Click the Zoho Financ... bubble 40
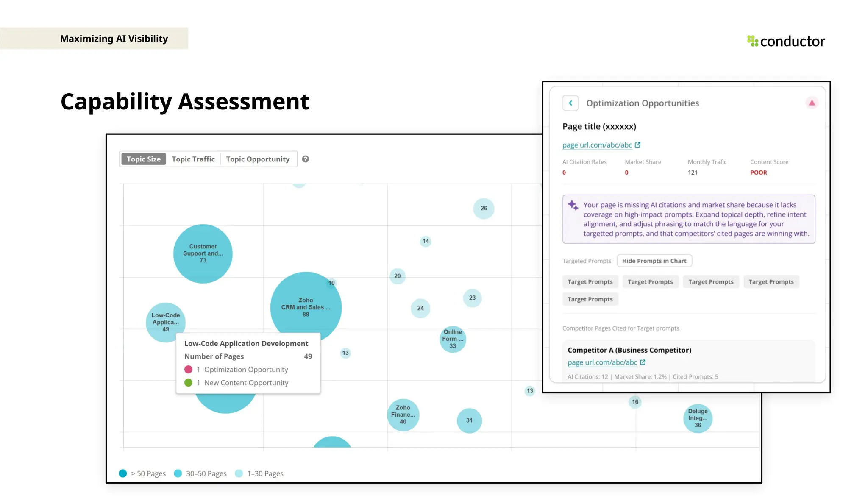Screen dimensions: 868x501 tap(403, 415)
